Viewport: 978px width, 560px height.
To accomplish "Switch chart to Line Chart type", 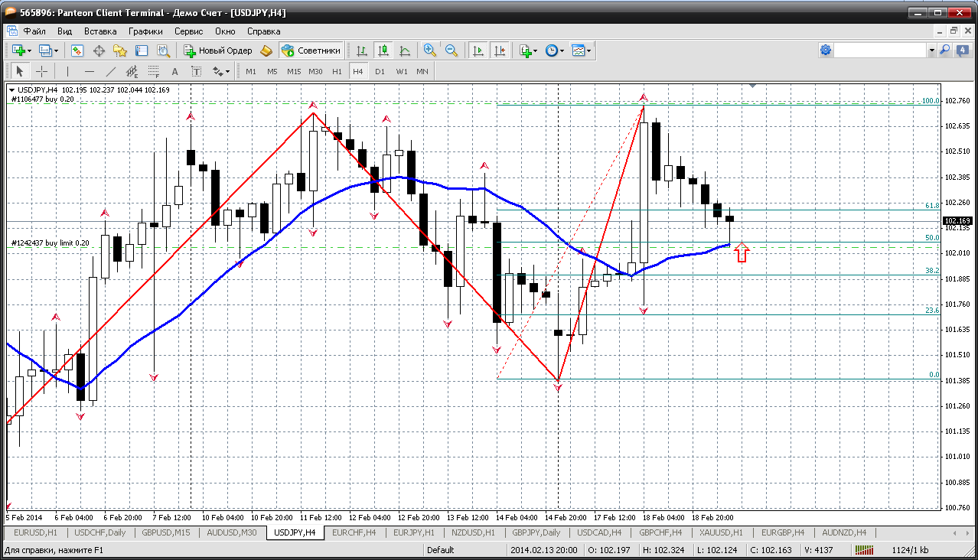I will point(405,50).
